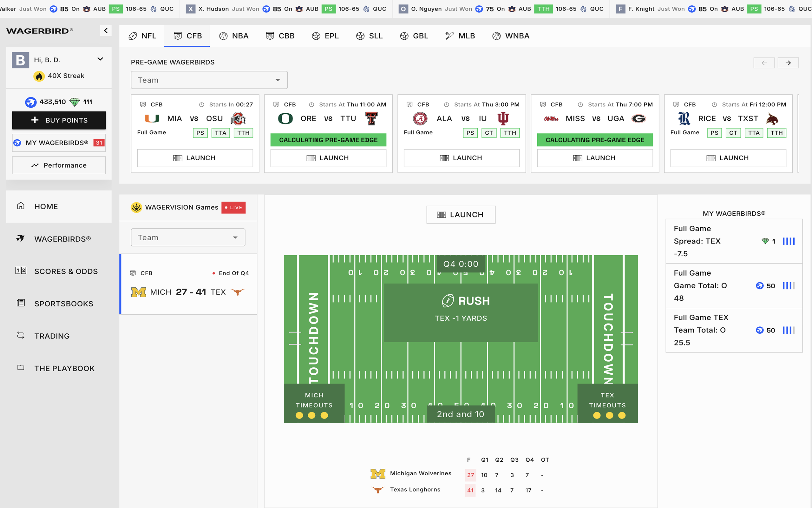Switch to the NBA tab

tap(233, 36)
